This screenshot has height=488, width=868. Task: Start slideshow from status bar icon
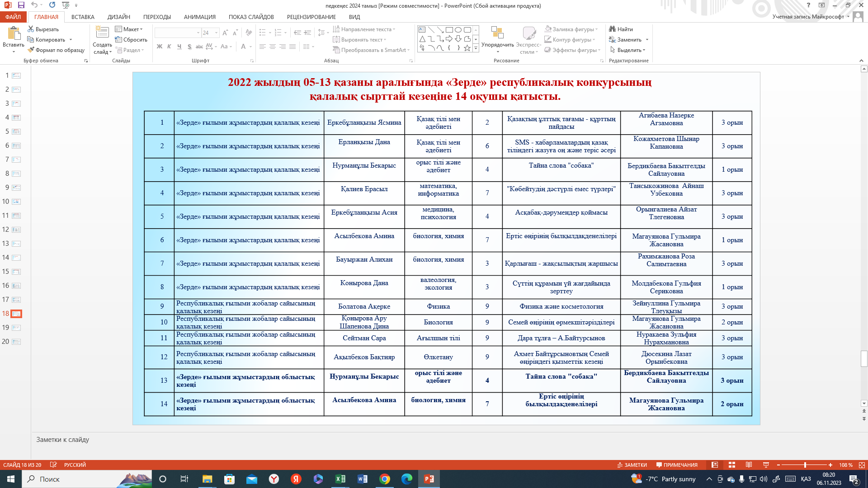click(766, 465)
